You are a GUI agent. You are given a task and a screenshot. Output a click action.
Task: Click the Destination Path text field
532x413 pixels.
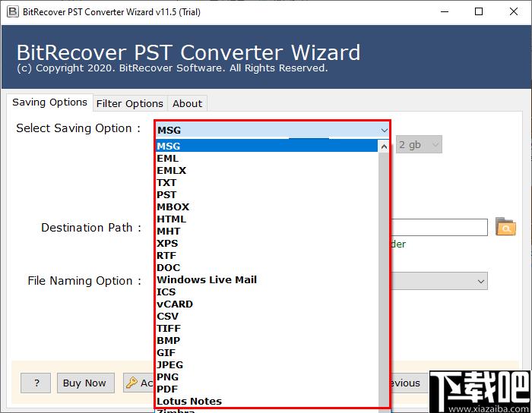click(439, 227)
